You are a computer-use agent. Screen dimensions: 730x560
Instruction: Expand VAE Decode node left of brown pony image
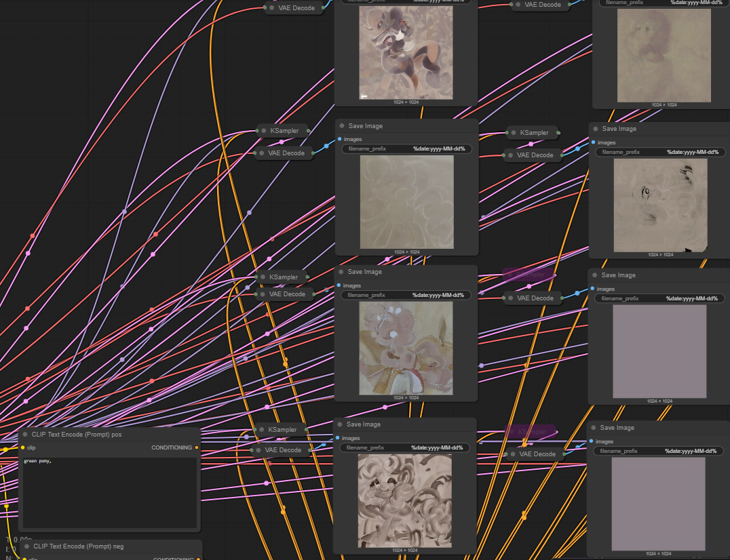click(272, 8)
